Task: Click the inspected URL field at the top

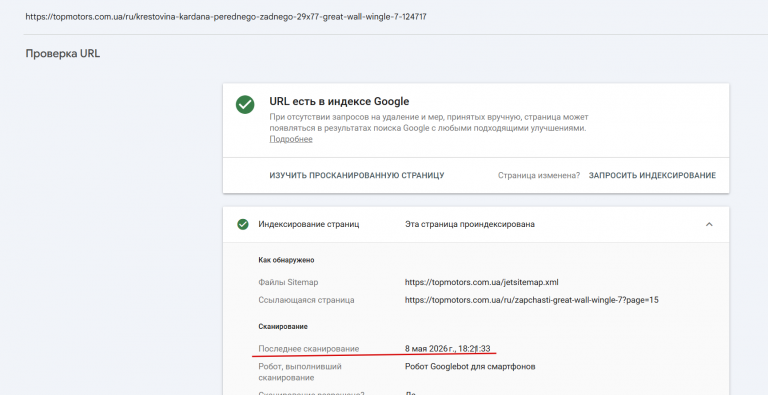Action: 226,17
